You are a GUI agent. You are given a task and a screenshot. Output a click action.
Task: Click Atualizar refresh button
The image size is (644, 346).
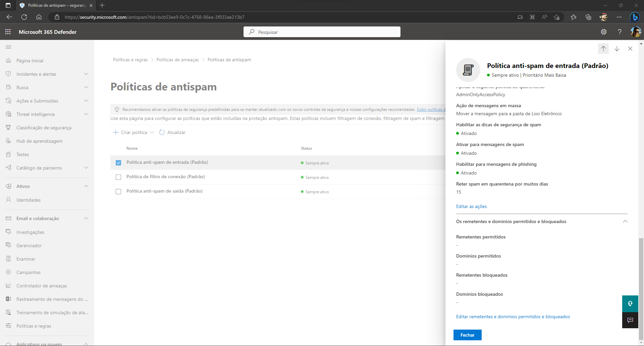(x=172, y=132)
